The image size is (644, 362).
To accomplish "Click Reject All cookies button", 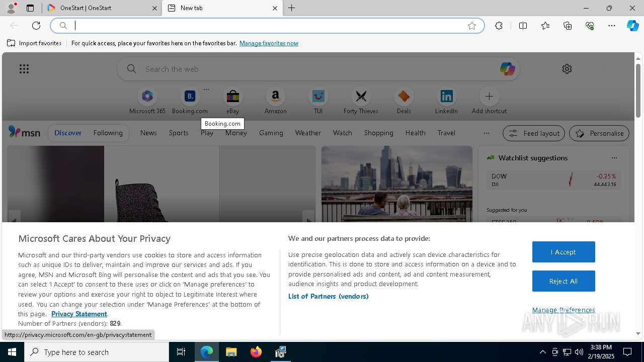I will (563, 281).
